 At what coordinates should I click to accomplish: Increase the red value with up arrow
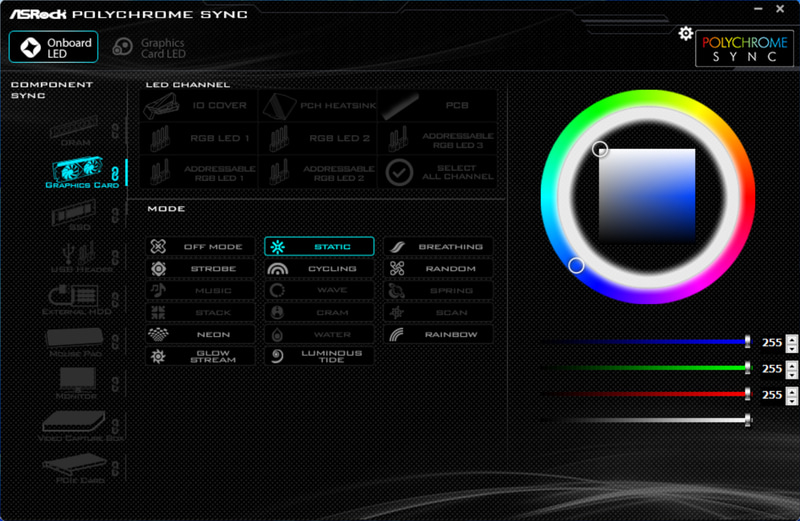click(x=792, y=391)
